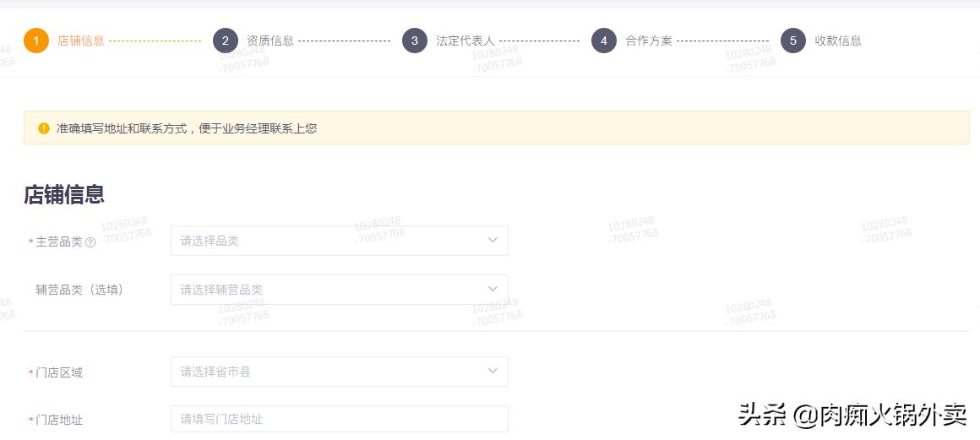
Task: Click the chevron arrow of 主营品类 selector
Action: [493, 241]
